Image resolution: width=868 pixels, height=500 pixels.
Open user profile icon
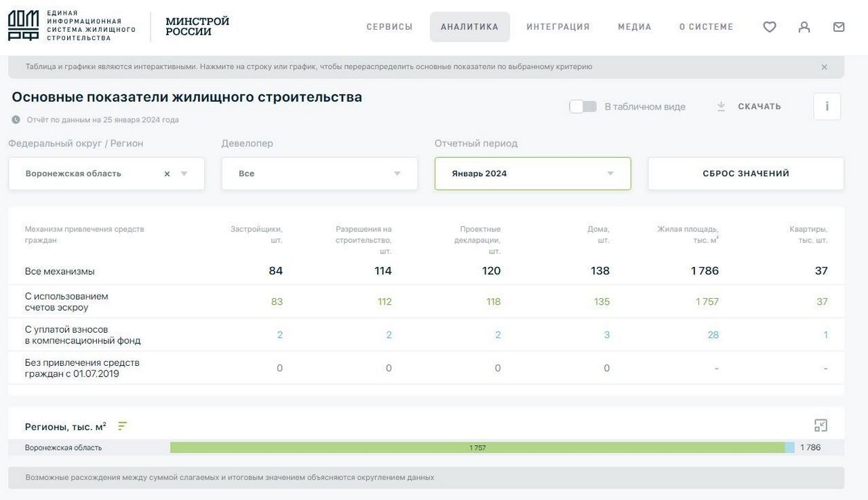[804, 27]
